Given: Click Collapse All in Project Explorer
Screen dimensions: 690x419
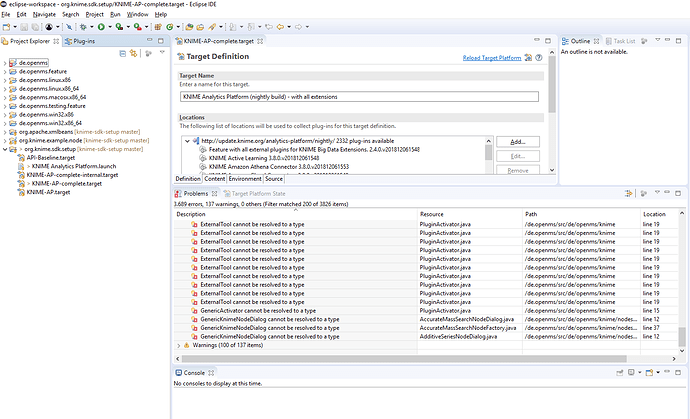Looking at the screenshot, I should click(123, 53).
